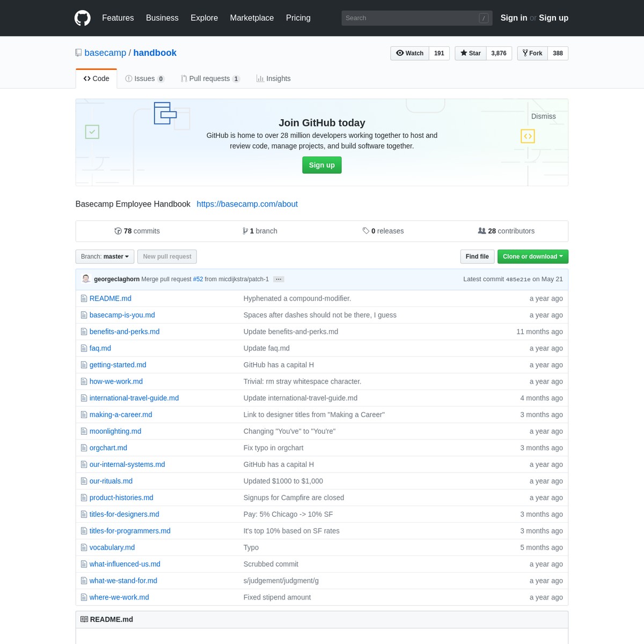The width and height of the screenshot is (644, 644).
Task: Open benefits-and-perks.md file
Action: pyautogui.click(x=125, y=332)
